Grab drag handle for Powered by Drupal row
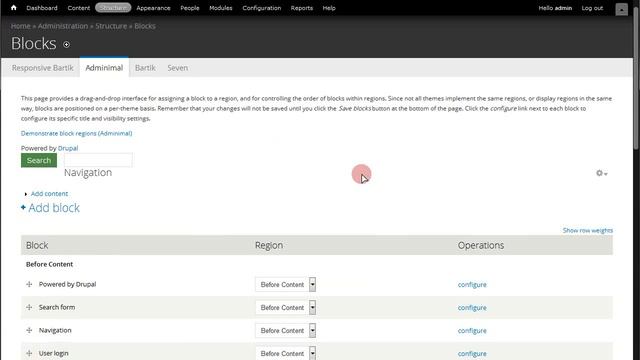This screenshot has width=640, height=360. [29, 284]
